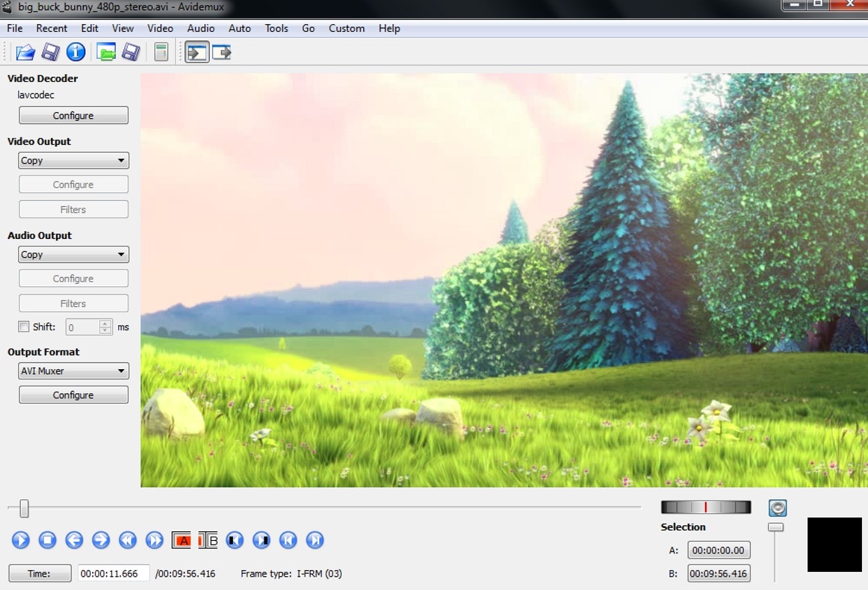Click the volume slider handle
868x590 pixels.
pyautogui.click(x=775, y=527)
